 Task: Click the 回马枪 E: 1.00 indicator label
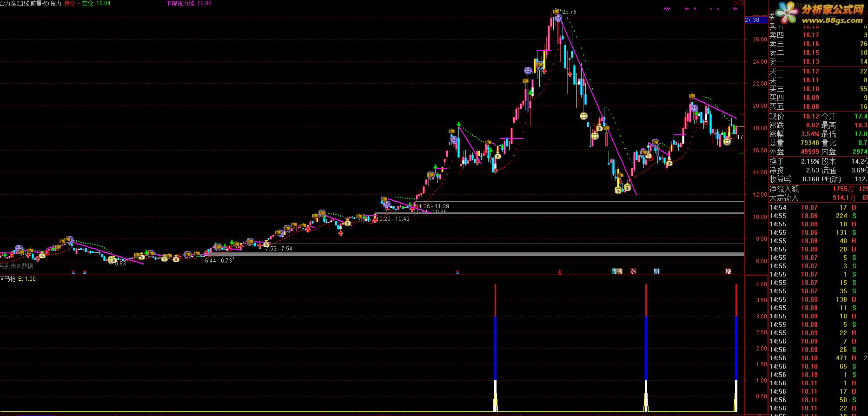coord(18,279)
